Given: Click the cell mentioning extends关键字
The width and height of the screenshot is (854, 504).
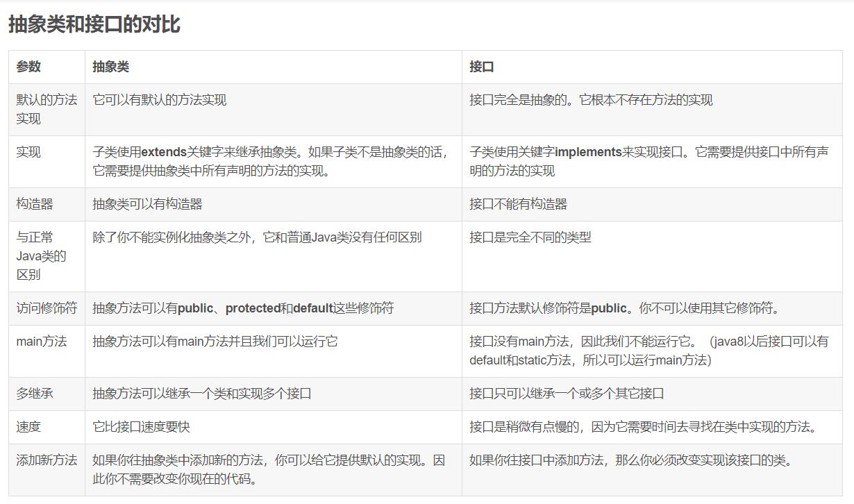Looking at the screenshot, I should tap(274, 162).
